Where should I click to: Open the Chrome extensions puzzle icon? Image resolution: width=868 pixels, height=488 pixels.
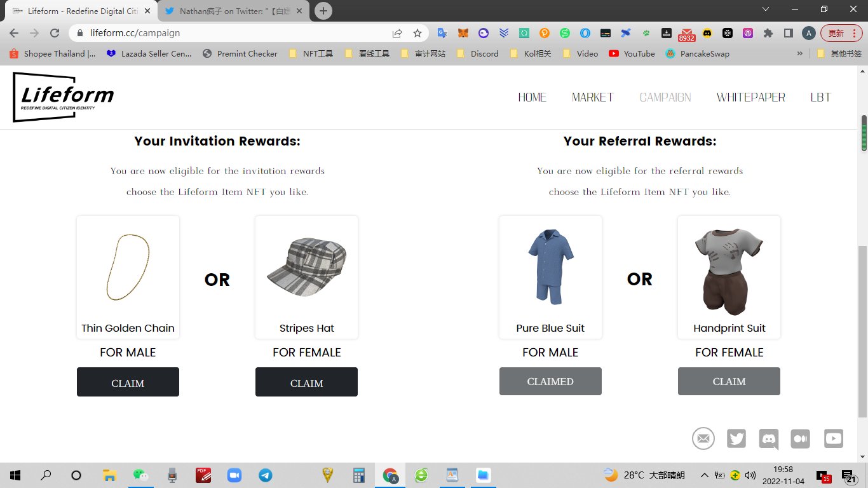pyautogui.click(x=768, y=33)
